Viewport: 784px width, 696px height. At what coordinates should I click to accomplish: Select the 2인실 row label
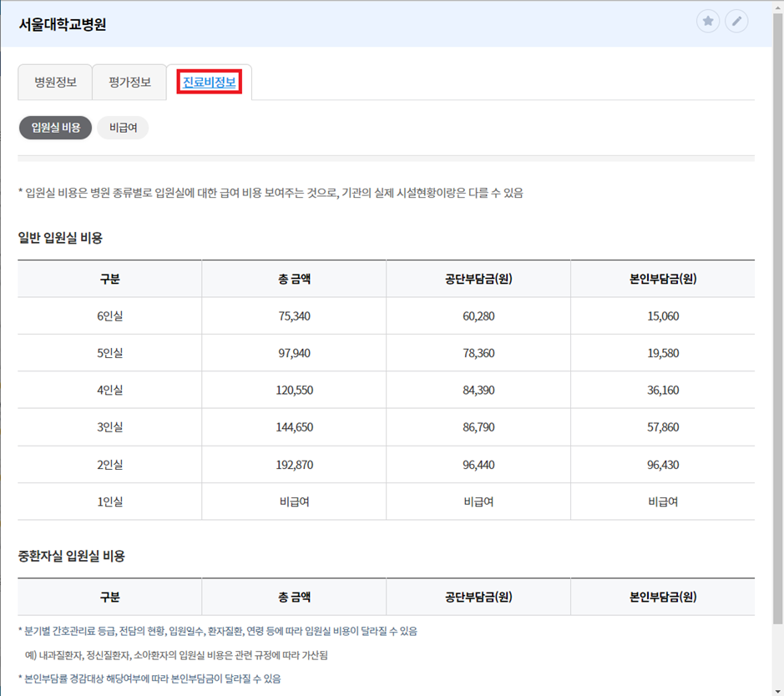[109, 465]
